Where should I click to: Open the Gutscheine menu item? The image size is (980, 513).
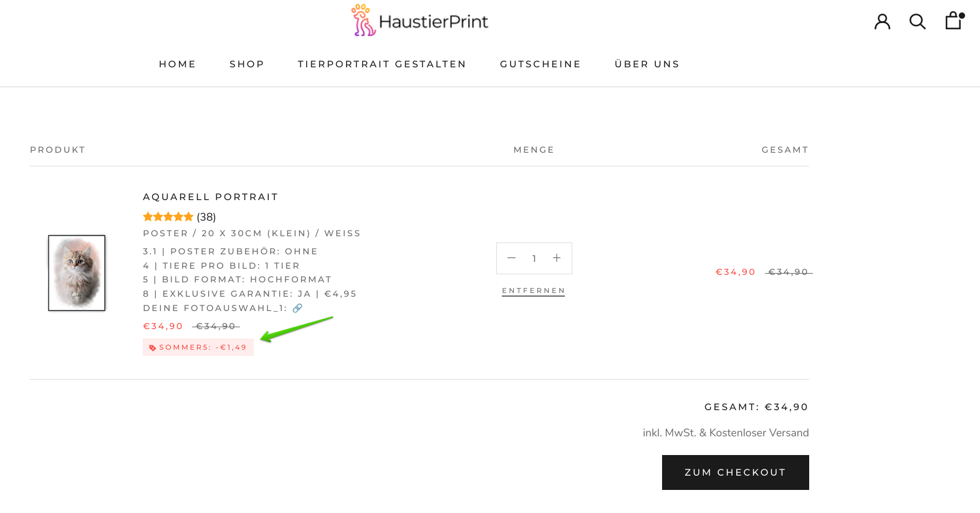coord(540,64)
